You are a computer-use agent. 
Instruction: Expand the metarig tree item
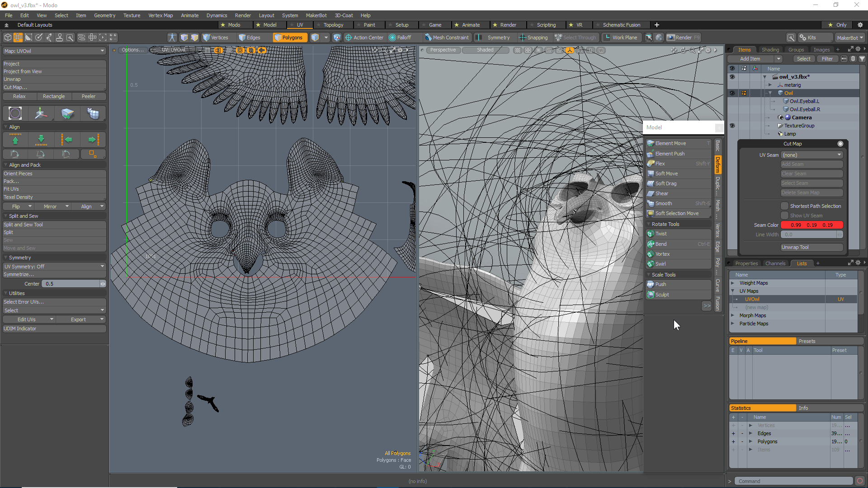click(770, 85)
